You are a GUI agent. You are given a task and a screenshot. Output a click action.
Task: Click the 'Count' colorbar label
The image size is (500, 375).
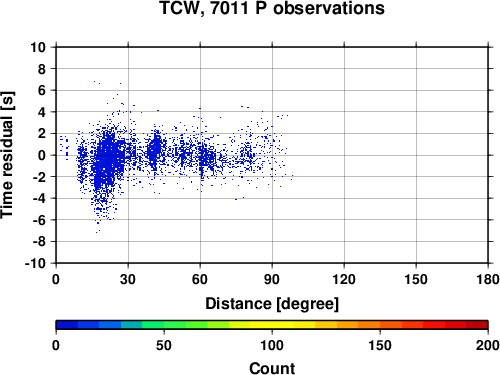(x=272, y=368)
